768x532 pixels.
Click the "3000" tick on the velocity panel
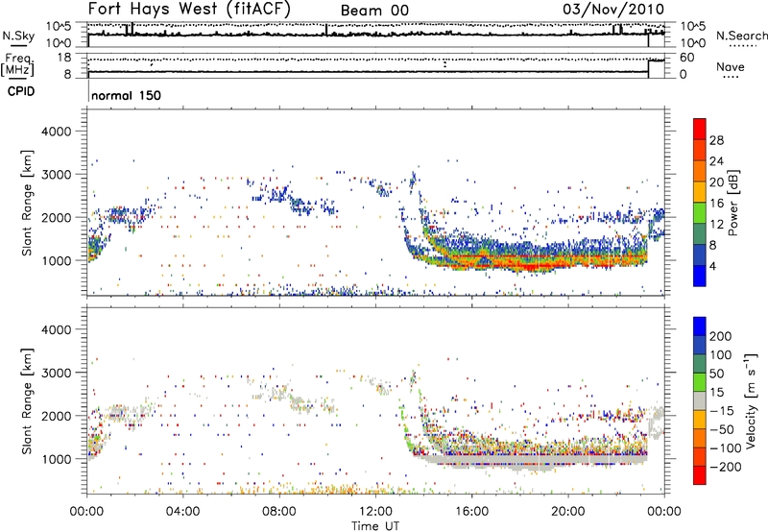57,373
